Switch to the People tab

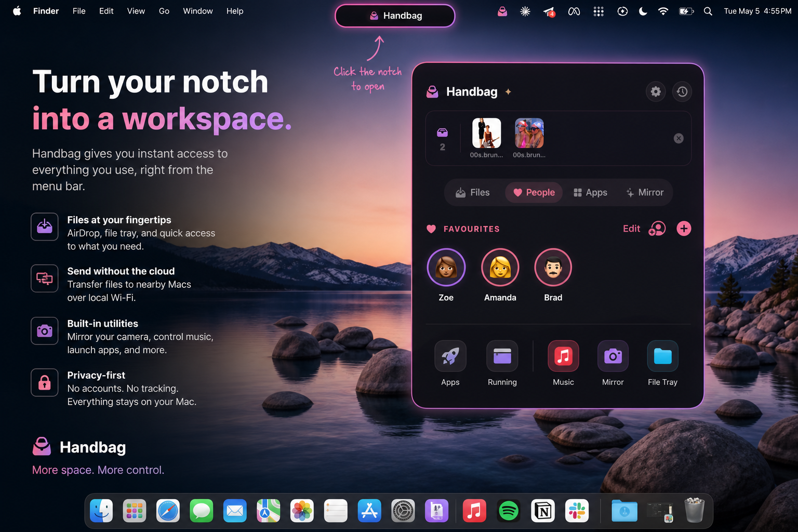[x=534, y=192]
